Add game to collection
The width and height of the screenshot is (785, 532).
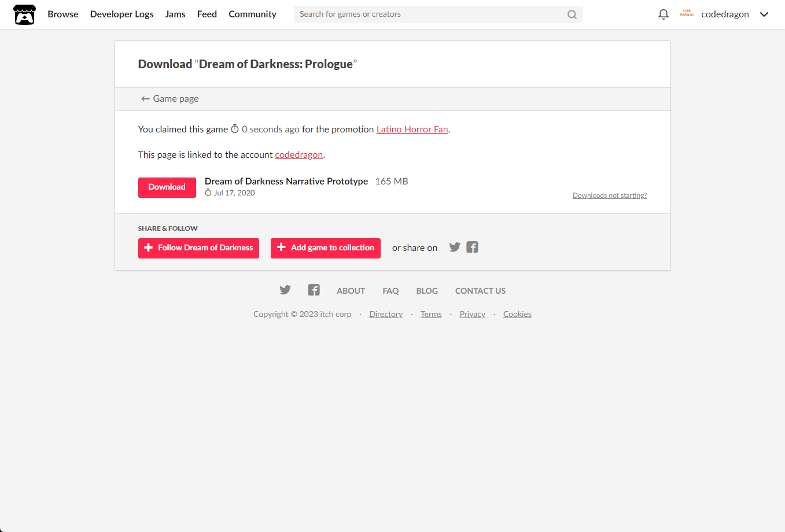click(326, 248)
